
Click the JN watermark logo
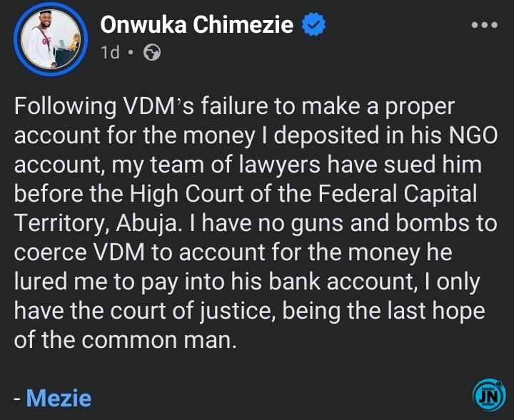489,395
